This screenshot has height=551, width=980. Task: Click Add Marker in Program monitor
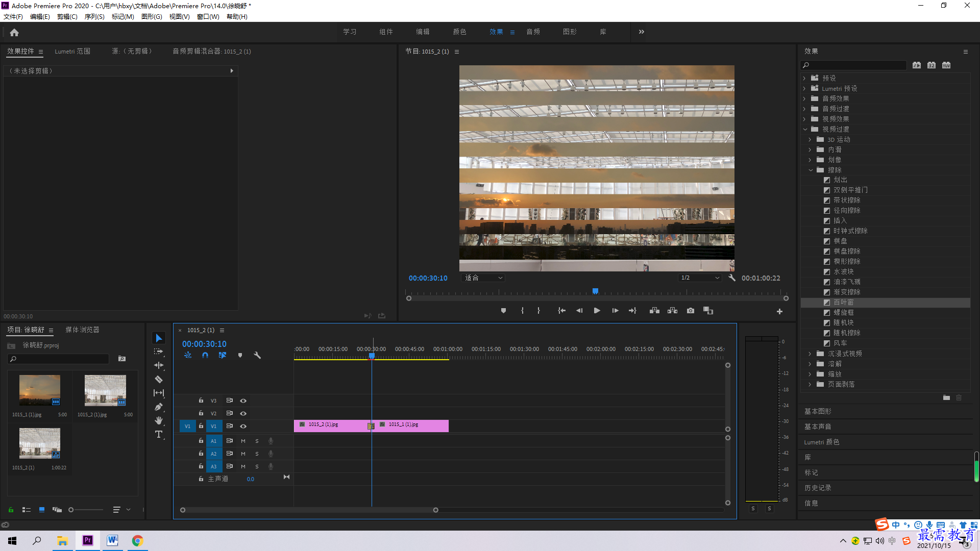tap(503, 311)
